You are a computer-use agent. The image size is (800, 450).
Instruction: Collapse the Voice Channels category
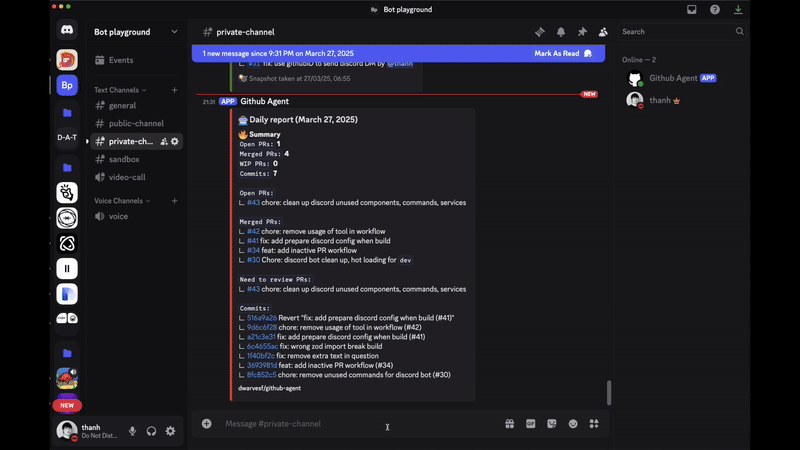tap(122, 201)
